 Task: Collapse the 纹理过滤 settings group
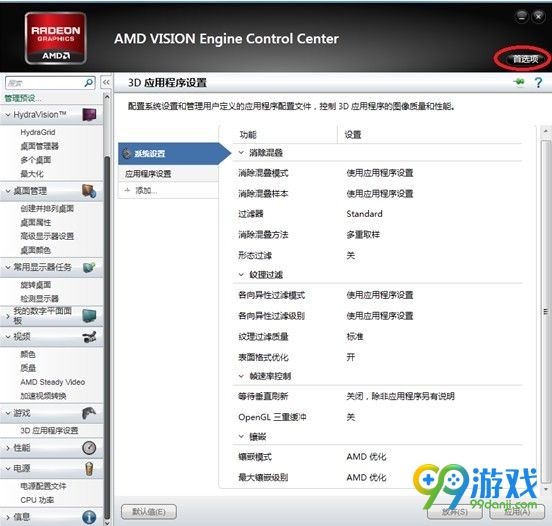pos(241,275)
